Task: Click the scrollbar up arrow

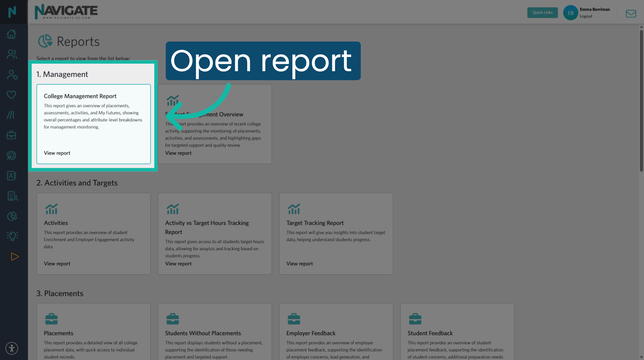Action: point(641,27)
